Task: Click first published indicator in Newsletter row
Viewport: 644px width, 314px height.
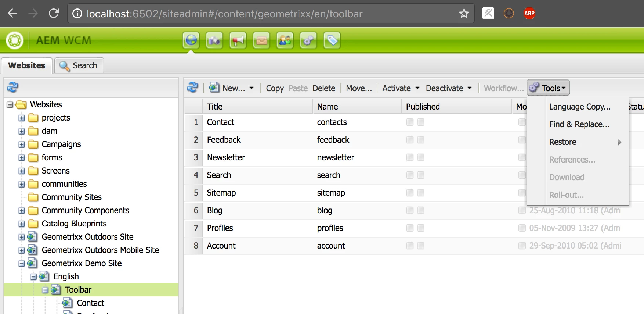Action: click(x=410, y=157)
